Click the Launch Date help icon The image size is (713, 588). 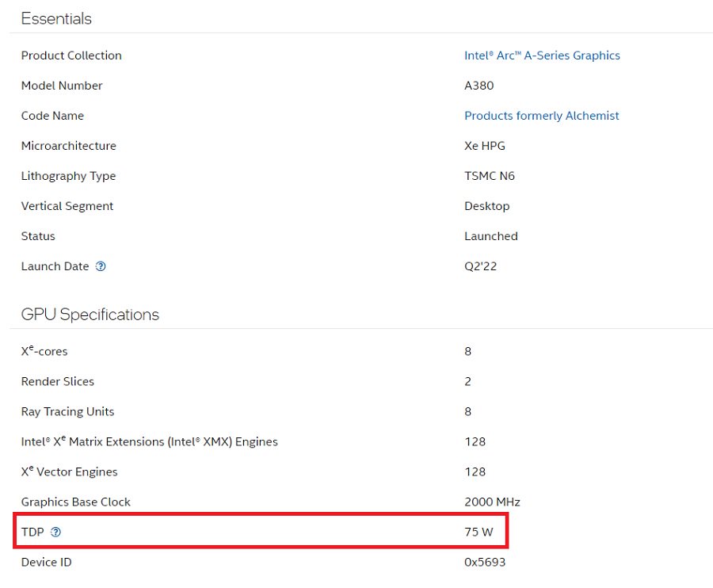point(101,266)
